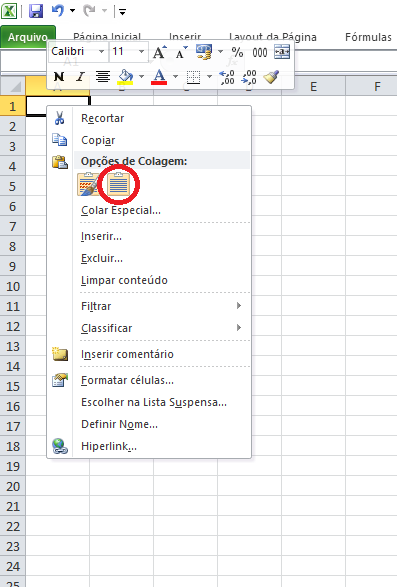
Task: Expand the Classificar submenu
Action: click(149, 328)
